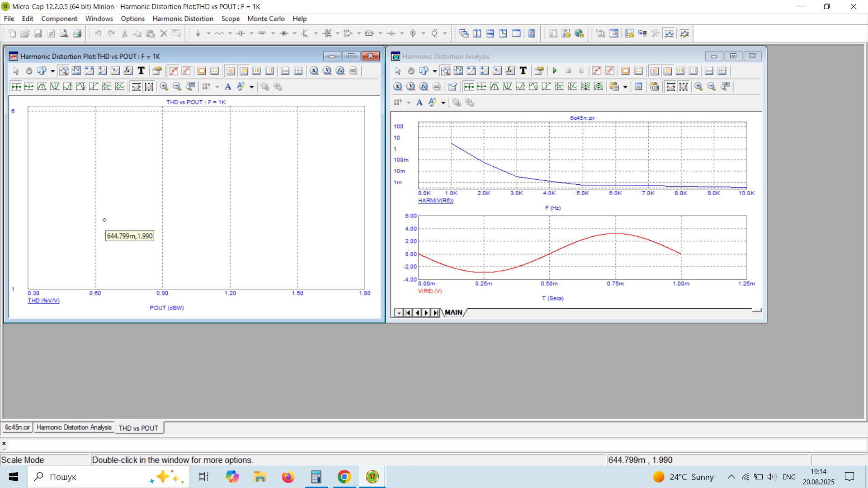Click the Peak cursor icon in Analysis toolbar

tap(495, 87)
